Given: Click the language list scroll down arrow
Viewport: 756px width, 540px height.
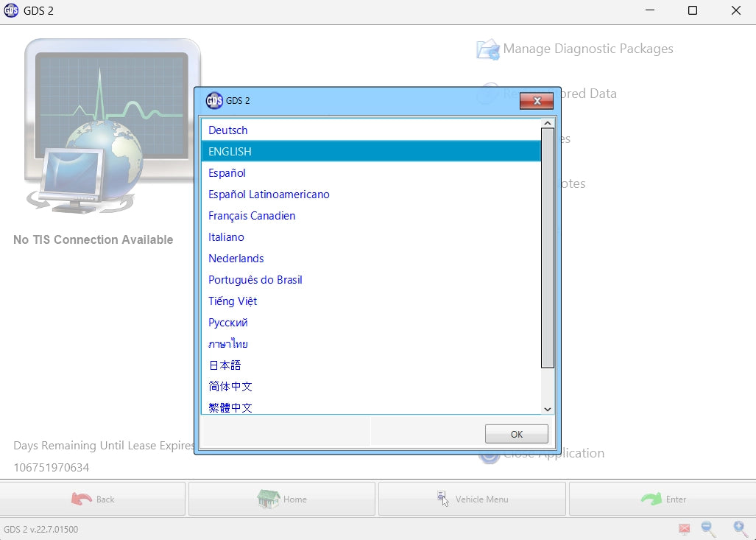Looking at the screenshot, I should (x=547, y=409).
